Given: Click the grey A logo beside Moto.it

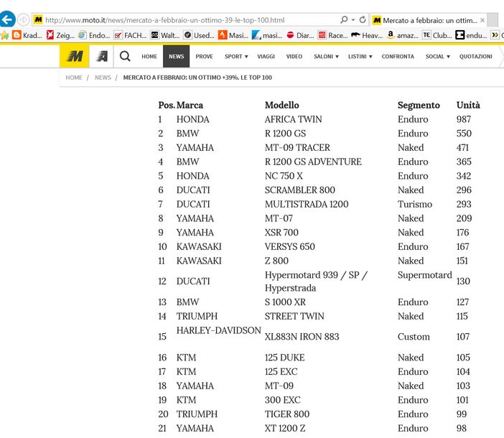Looking at the screenshot, I should 101,56.
